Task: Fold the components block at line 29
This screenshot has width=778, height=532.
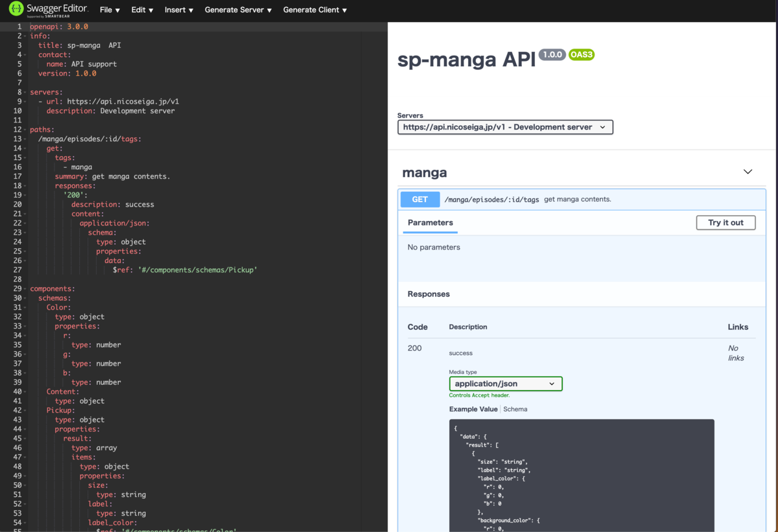Action: pyautogui.click(x=25, y=288)
